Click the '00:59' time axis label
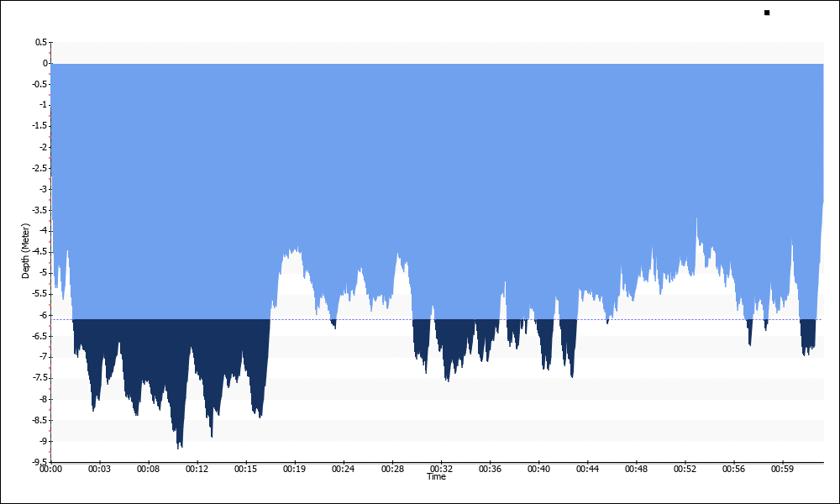The height and width of the screenshot is (504, 840). [x=783, y=470]
